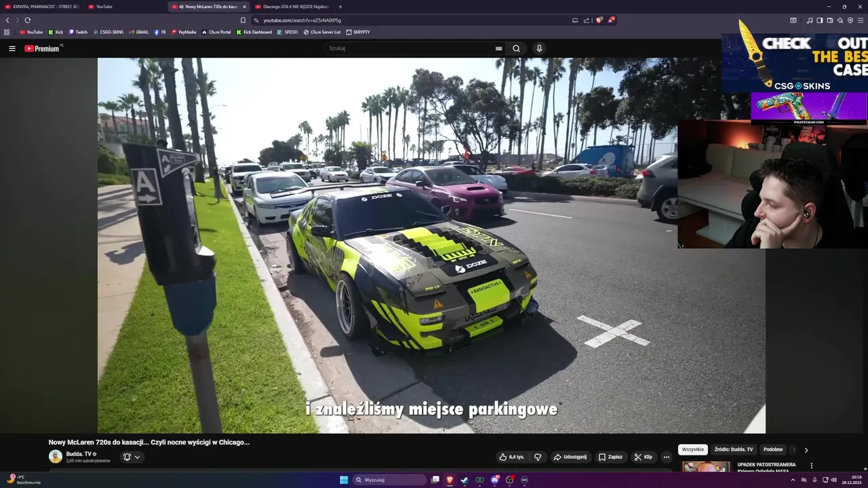Screen dimensions: 868x488
Task: Open Kick Dashboard bookmark
Action: coord(254,32)
